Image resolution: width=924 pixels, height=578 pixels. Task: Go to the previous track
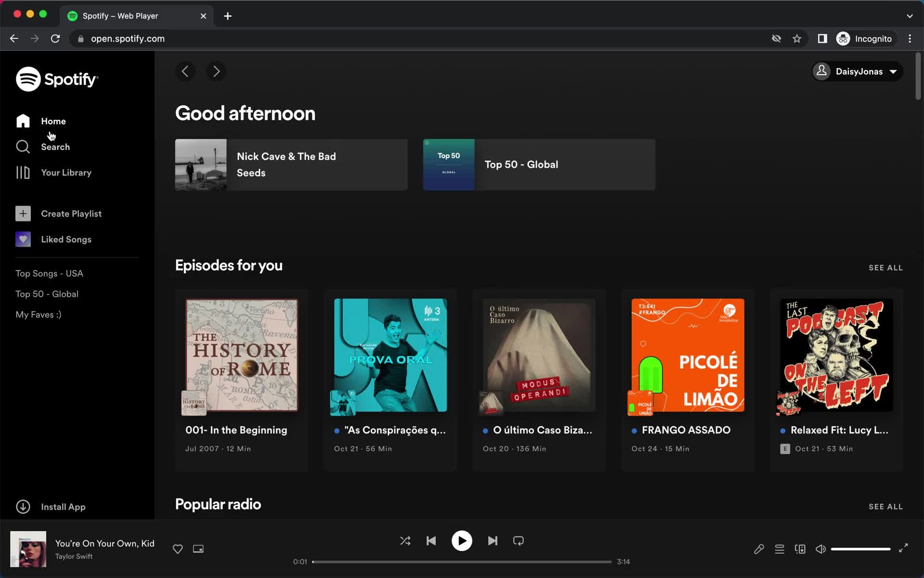(431, 541)
